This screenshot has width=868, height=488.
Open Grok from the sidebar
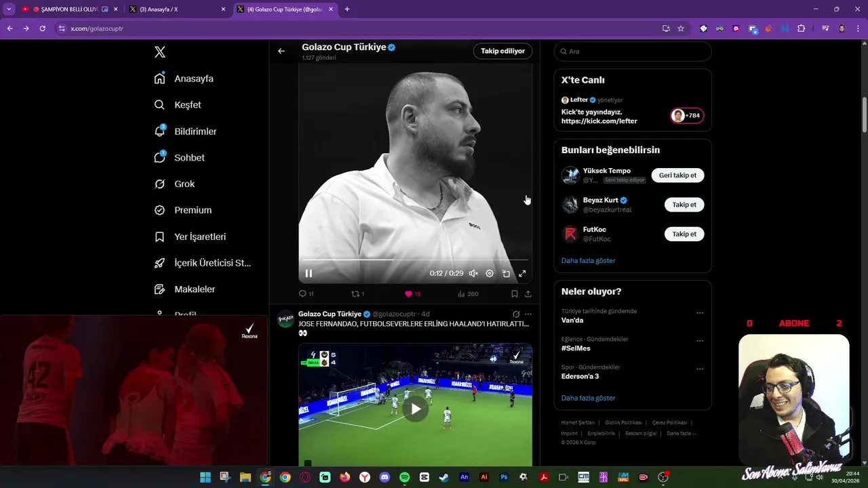click(174, 184)
